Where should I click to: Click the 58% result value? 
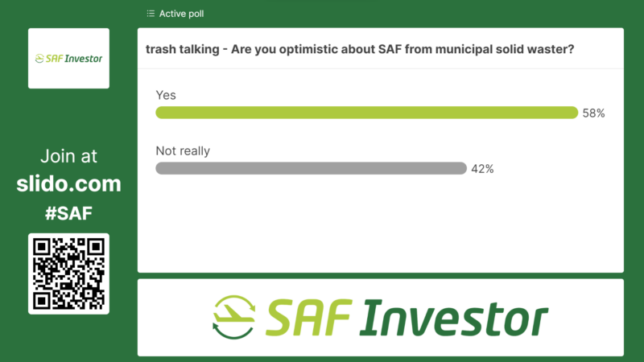[x=593, y=113]
